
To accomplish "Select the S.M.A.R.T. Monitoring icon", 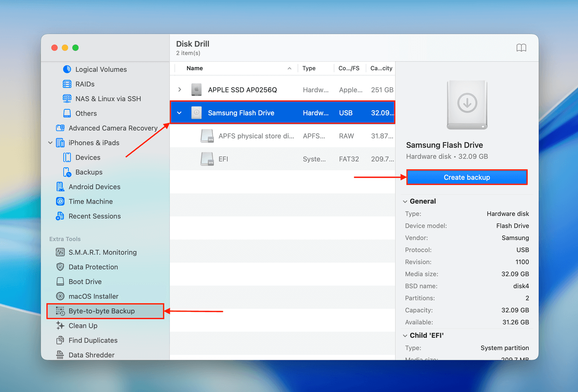I will pos(60,252).
